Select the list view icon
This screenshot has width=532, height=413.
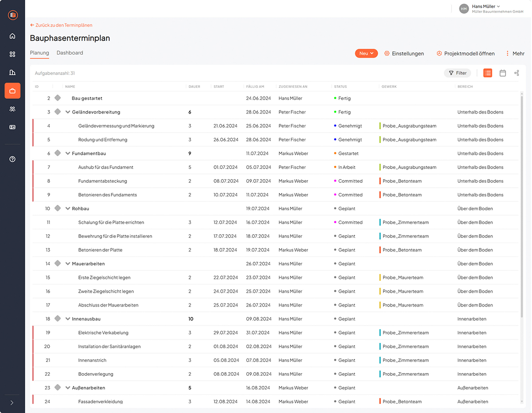point(488,73)
